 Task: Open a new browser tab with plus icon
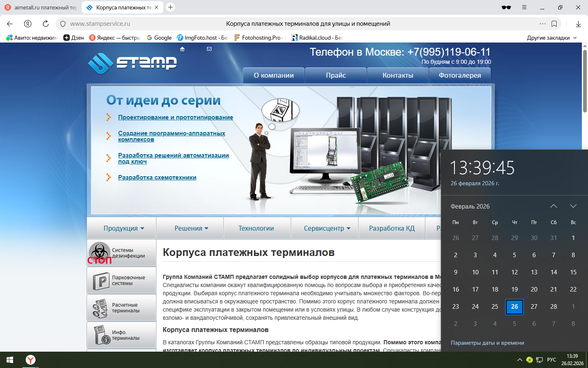coord(171,7)
